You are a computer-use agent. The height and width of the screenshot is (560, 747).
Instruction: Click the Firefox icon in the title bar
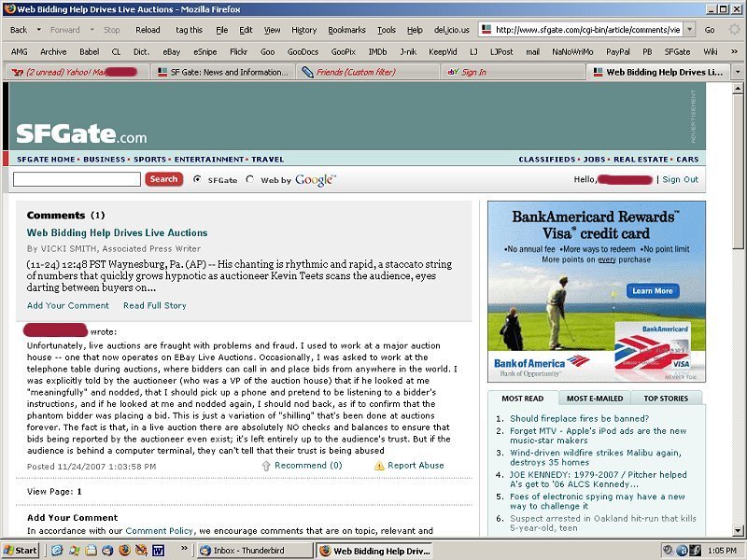click(9, 9)
